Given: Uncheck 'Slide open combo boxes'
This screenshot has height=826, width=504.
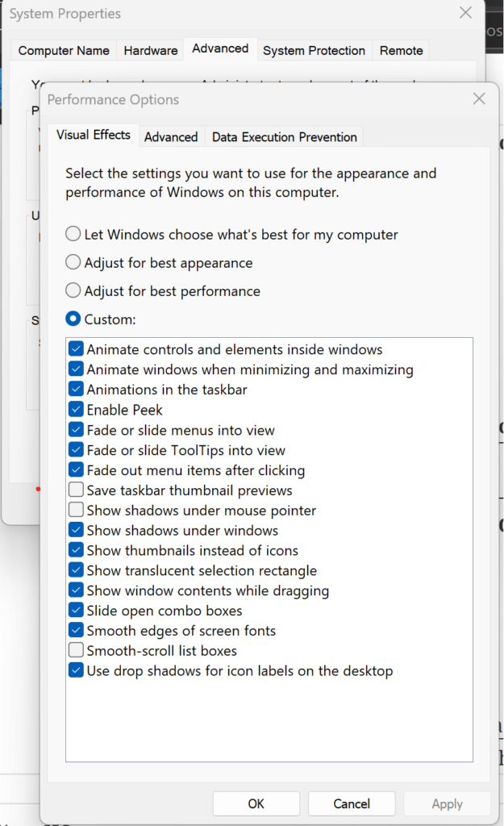Looking at the screenshot, I should [x=76, y=610].
